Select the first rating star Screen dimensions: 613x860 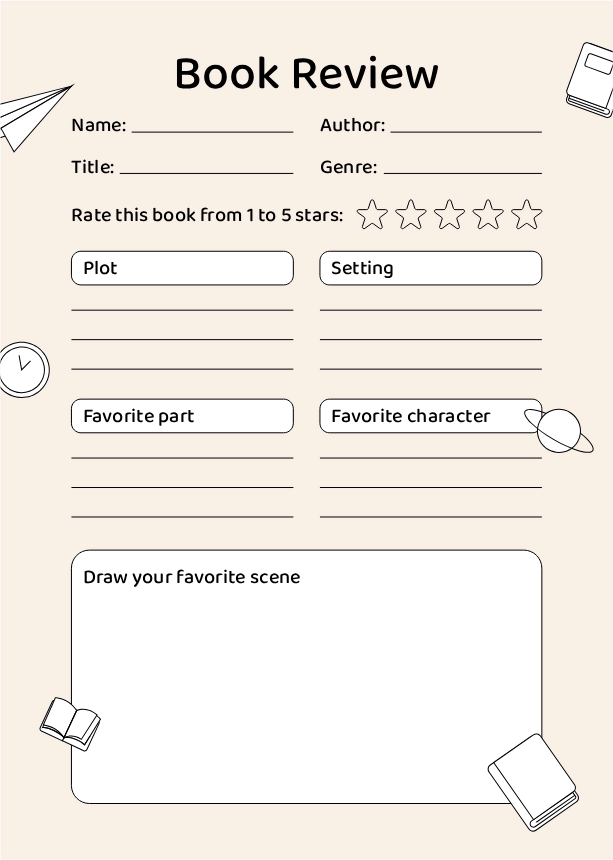tap(372, 214)
